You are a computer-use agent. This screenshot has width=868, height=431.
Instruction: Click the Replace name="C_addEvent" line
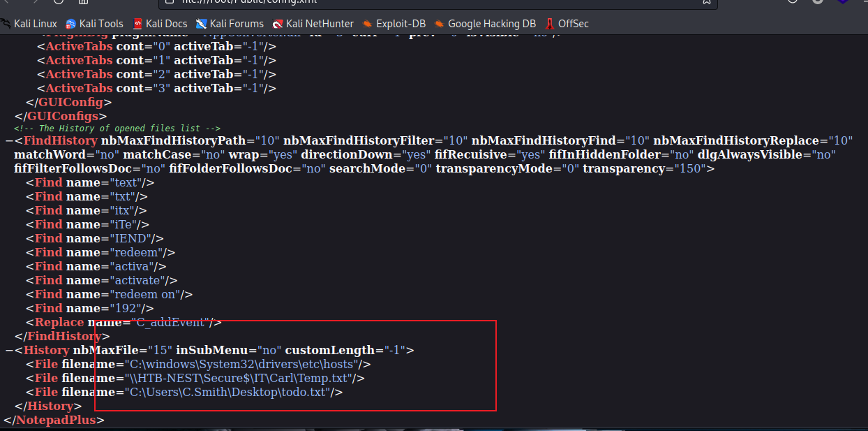[x=124, y=322]
